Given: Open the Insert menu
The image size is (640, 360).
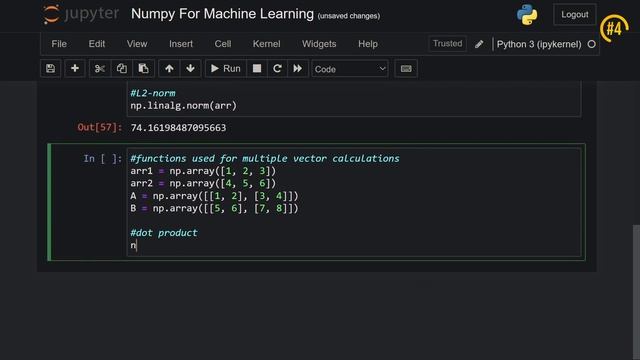Looking at the screenshot, I should coord(181,44).
